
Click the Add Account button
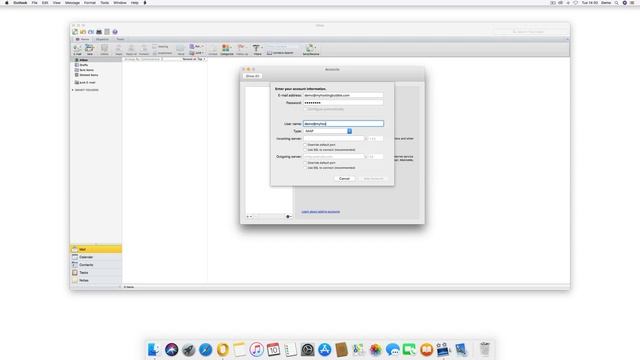point(373,178)
